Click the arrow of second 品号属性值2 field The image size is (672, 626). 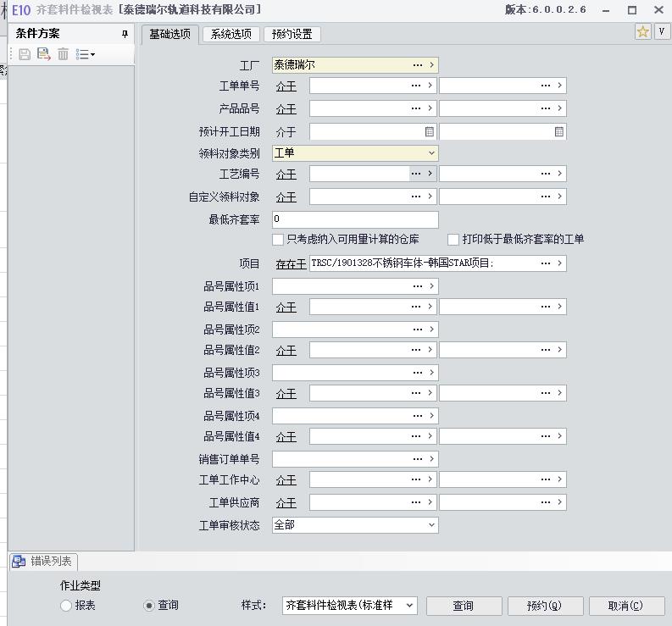pos(559,350)
